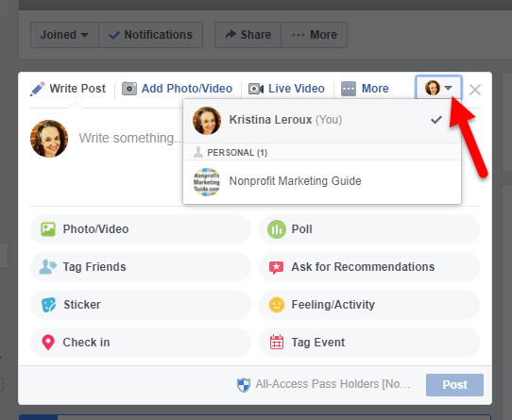Image resolution: width=512 pixels, height=420 pixels.
Task: Switch to Add Photo/Video tab
Action: click(178, 89)
